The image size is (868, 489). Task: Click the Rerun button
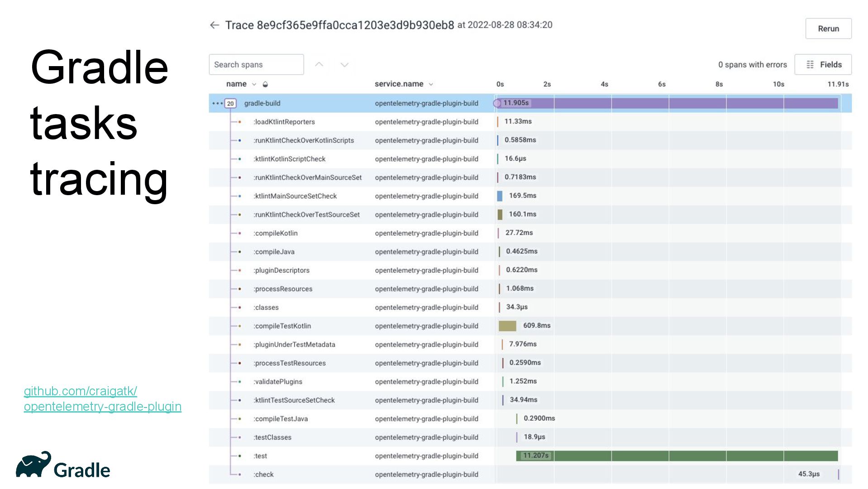(x=828, y=29)
